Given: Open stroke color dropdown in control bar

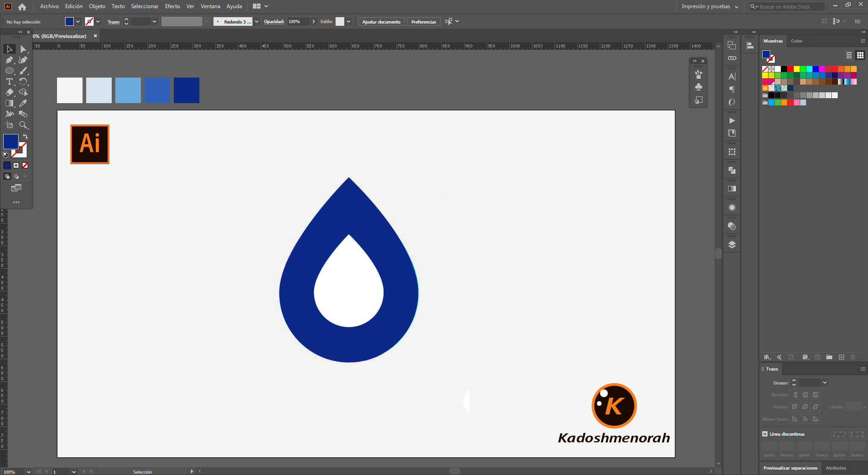Looking at the screenshot, I should click(x=98, y=21).
